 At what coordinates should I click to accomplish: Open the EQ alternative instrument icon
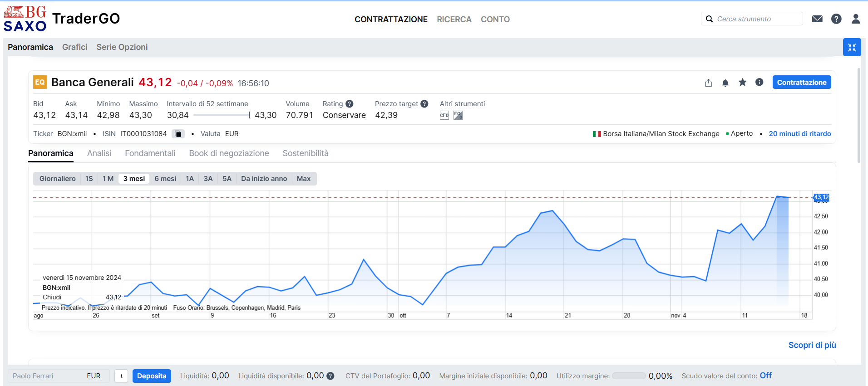458,115
